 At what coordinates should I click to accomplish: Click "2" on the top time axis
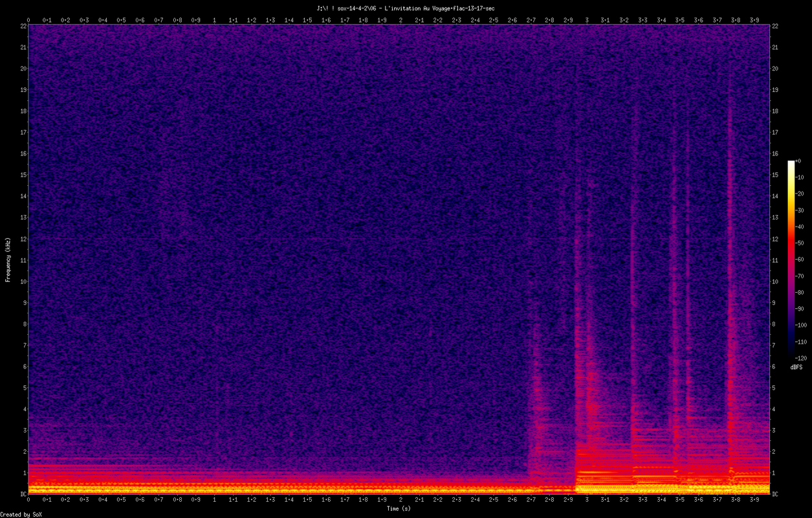pos(401,20)
